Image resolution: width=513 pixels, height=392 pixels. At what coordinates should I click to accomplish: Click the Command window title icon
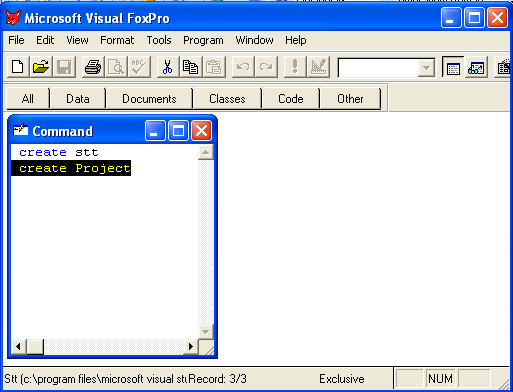21,130
